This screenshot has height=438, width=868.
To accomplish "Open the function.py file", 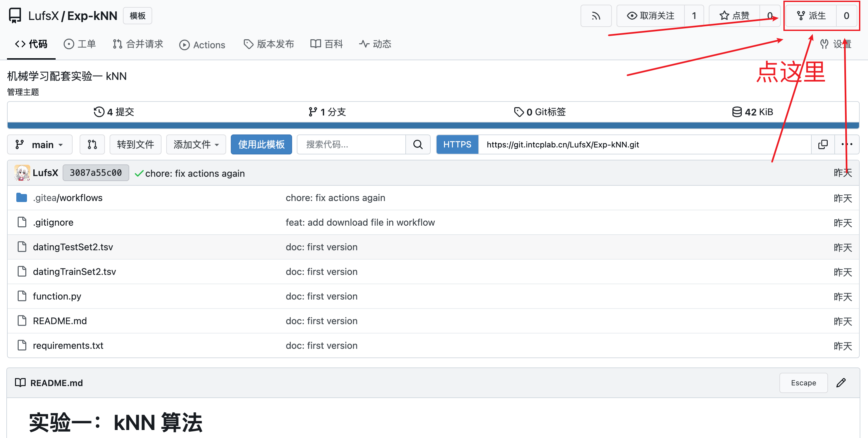I will [x=57, y=296].
